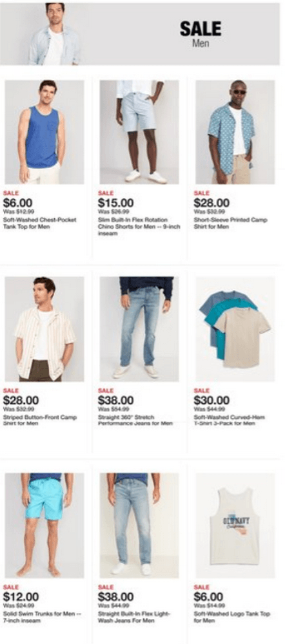Screen dimensions: 285x644
Task: Open the Old Navy logo tank top image
Action: tap(235, 526)
